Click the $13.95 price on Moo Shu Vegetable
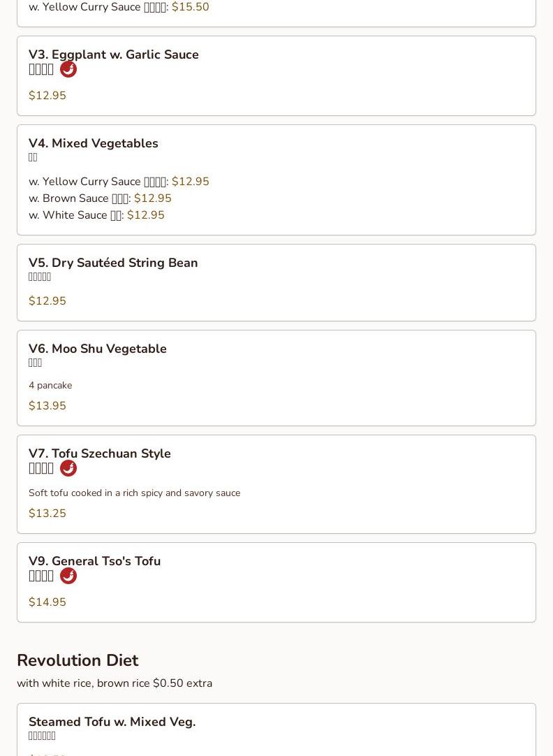Viewport: 553px width, 756px height. 47,406
